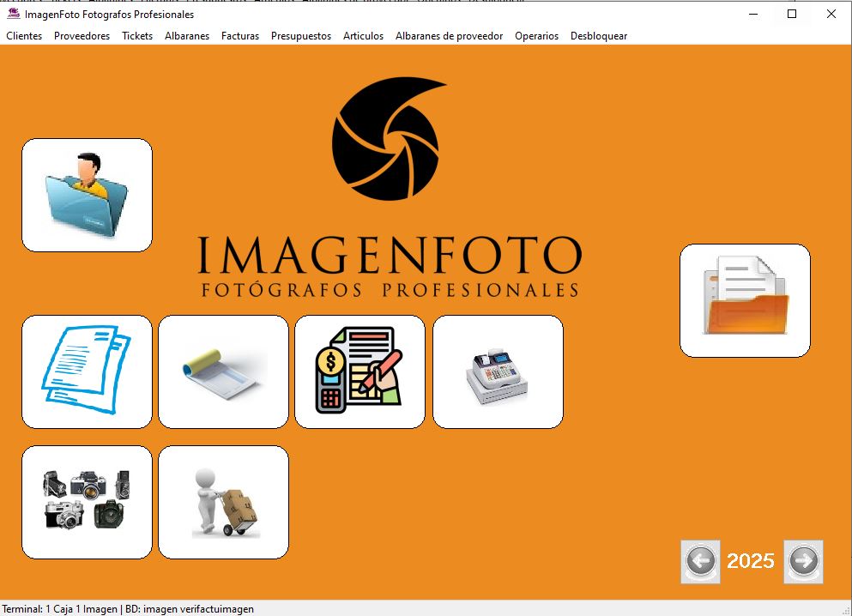Advance to next year with right arrow

pos(803,562)
